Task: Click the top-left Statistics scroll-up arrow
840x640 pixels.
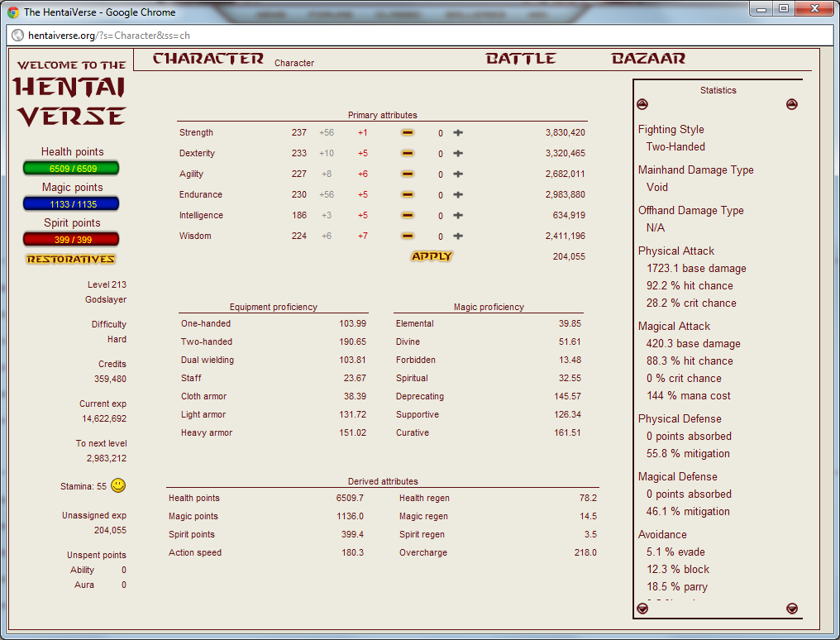Action: tap(642, 104)
